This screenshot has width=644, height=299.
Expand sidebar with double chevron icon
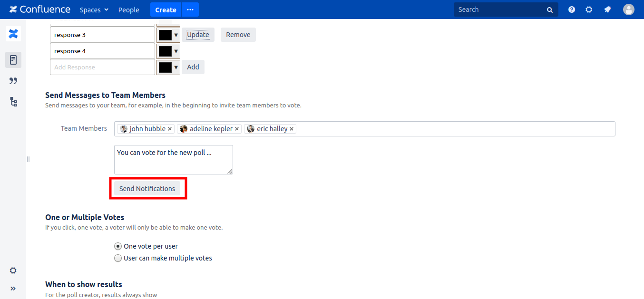coord(13,288)
